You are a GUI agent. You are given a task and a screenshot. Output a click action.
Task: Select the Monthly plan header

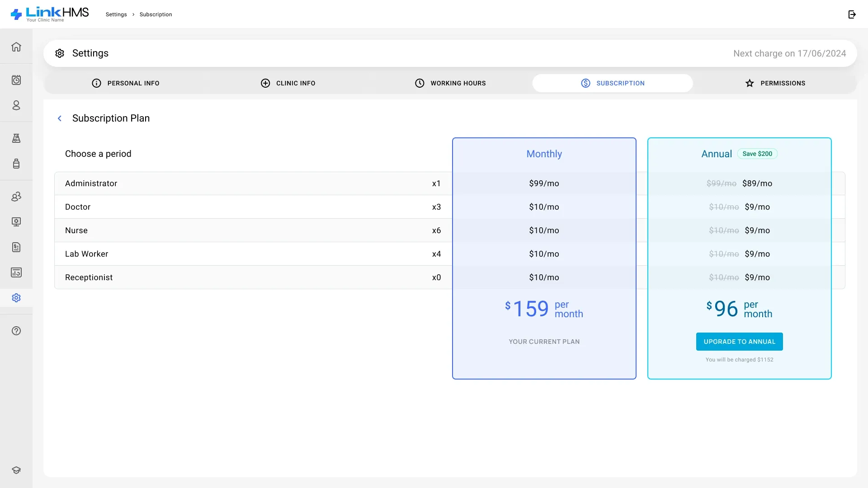544,154
